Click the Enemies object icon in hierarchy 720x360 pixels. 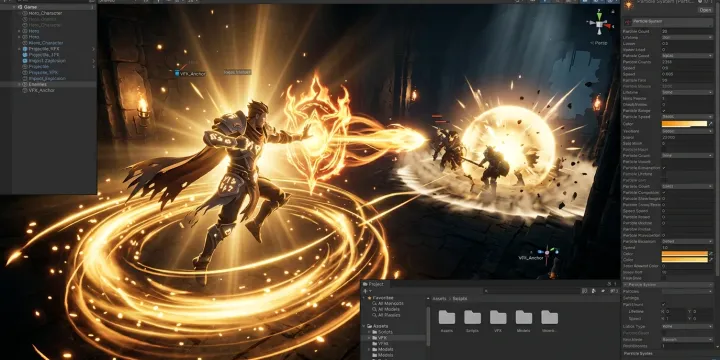pos(25,84)
